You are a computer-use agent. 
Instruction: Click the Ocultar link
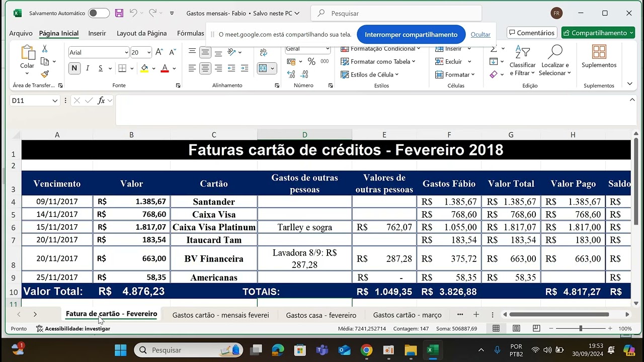[480, 35]
